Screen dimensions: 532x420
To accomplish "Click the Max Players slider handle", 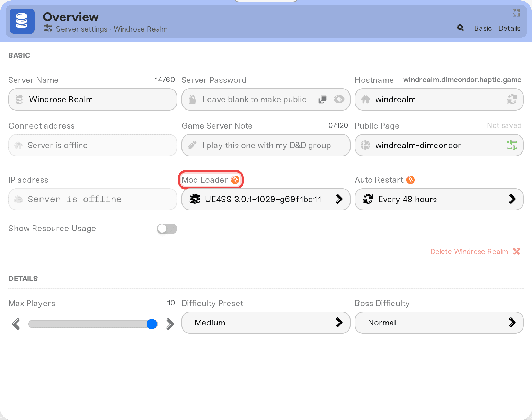I will pyautogui.click(x=152, y=324).
